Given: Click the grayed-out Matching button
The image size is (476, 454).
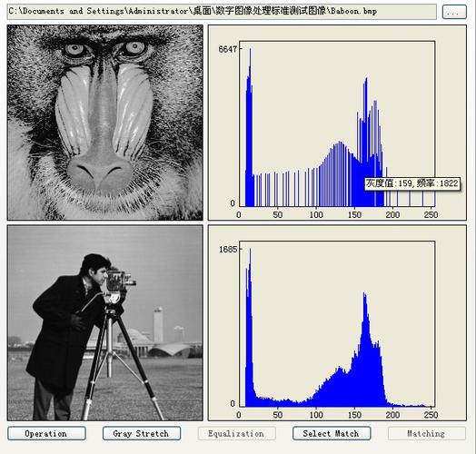Looking at the screenshot, I should [427, 433].
